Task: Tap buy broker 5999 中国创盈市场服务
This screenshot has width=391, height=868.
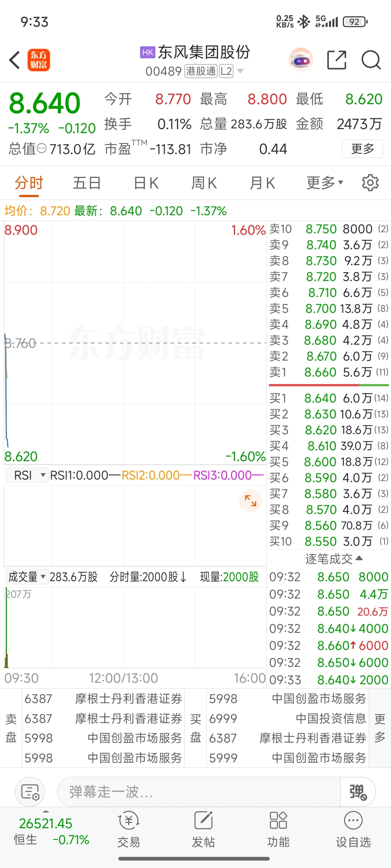Action: tap(288, 758)
